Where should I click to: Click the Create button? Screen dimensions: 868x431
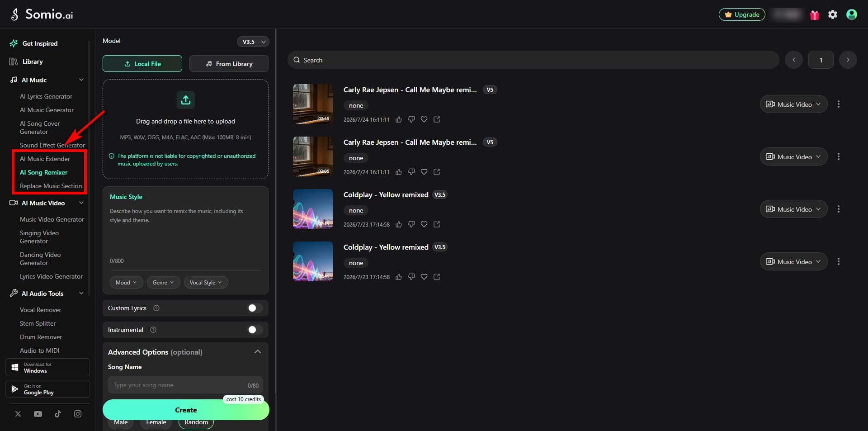coord(186,410)
